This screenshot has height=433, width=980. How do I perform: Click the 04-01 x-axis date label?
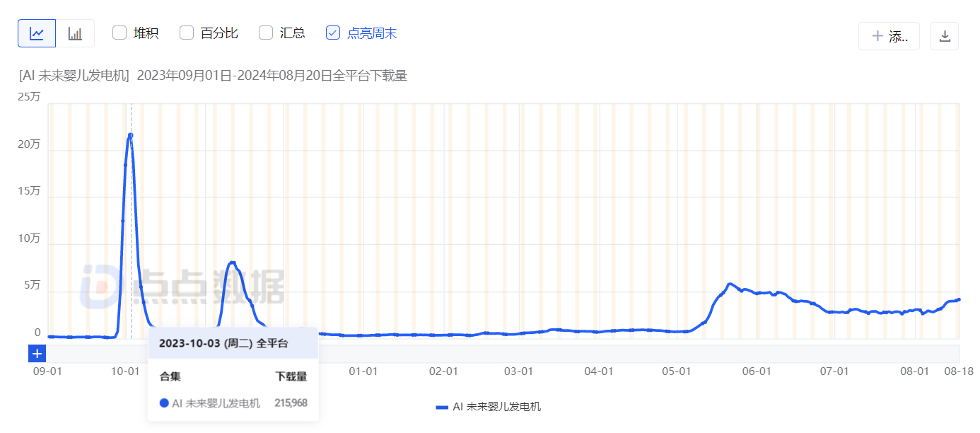(598, 371)
